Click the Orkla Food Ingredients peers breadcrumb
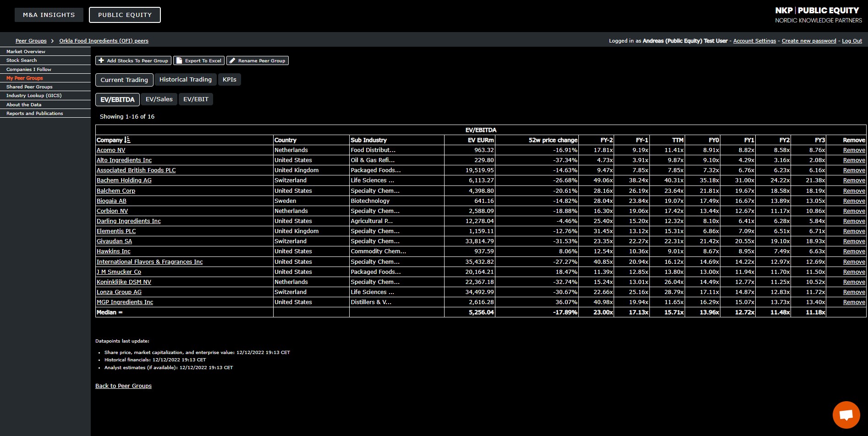The width and height of the screenshot is (868, 436). click(x=104, y=41)
